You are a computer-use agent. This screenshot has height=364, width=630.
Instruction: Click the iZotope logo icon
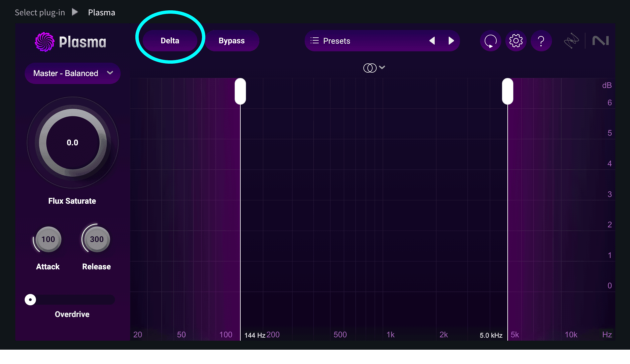pyautogui.click(x=571, y=41)
